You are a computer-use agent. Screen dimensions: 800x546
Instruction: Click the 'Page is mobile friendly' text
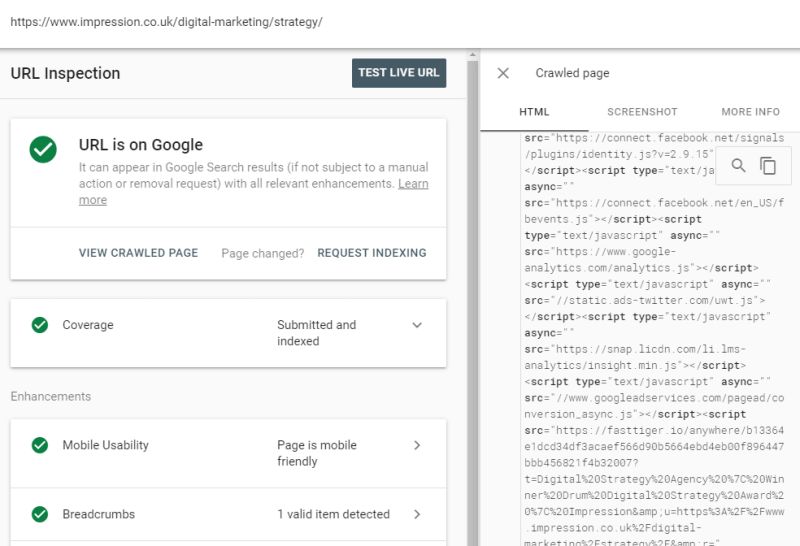[317, 453]
